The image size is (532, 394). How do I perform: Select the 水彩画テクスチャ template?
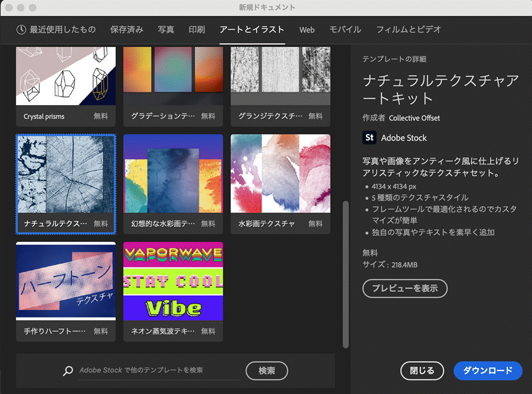(280, 175)
